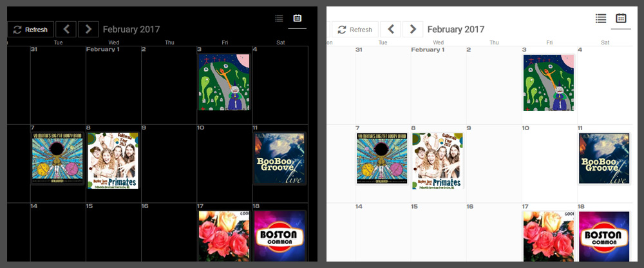Screen dimensions: 644x268
Task: Click Tue column header in light calendar
Action: pyautogui.click(x=383, y=43)
